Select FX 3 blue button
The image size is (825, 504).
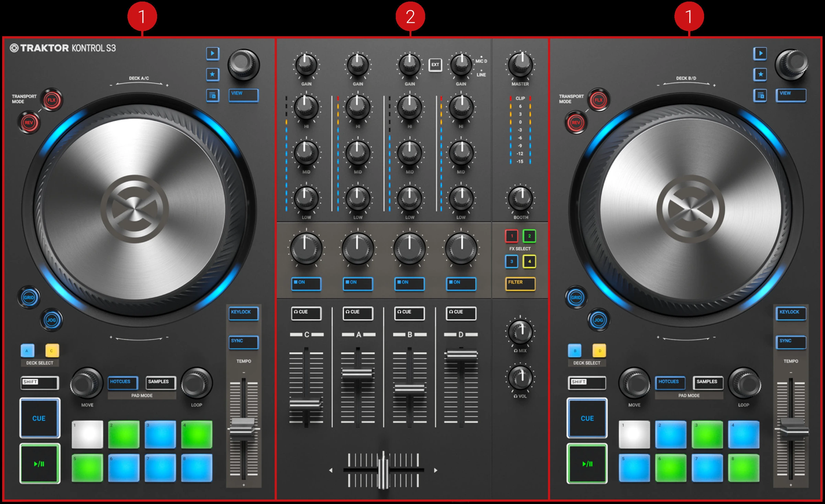click(511, 261)
